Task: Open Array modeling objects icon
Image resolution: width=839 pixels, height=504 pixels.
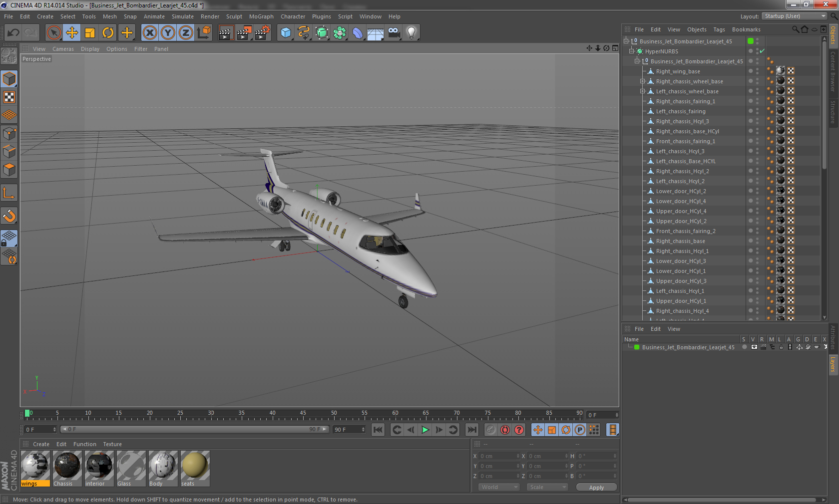Action: point(340,33)
